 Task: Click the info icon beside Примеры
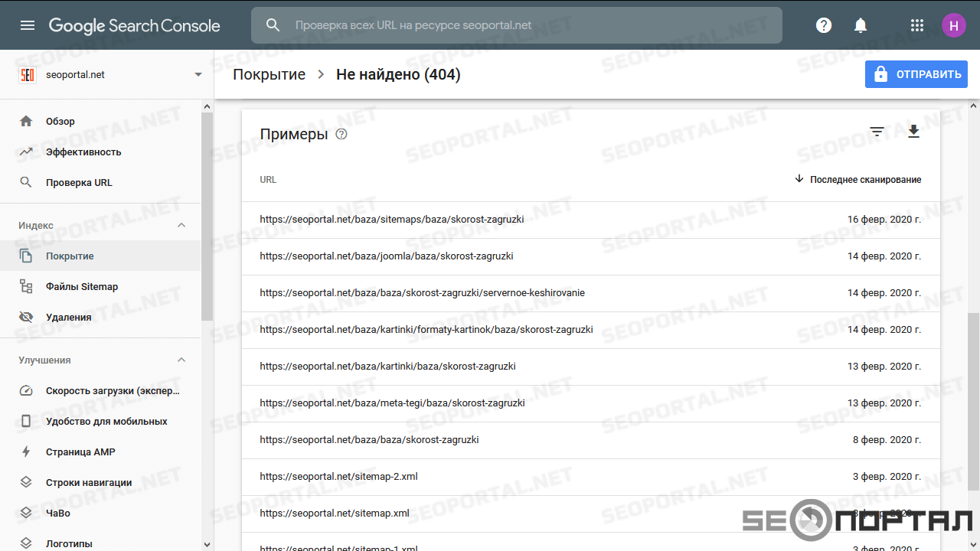click(x=341, y=135)
